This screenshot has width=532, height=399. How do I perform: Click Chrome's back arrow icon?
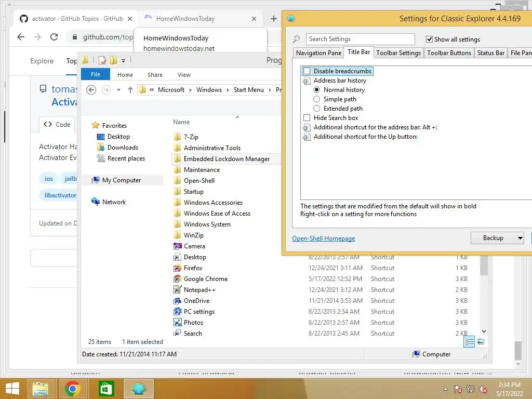[x=21, y=37]
